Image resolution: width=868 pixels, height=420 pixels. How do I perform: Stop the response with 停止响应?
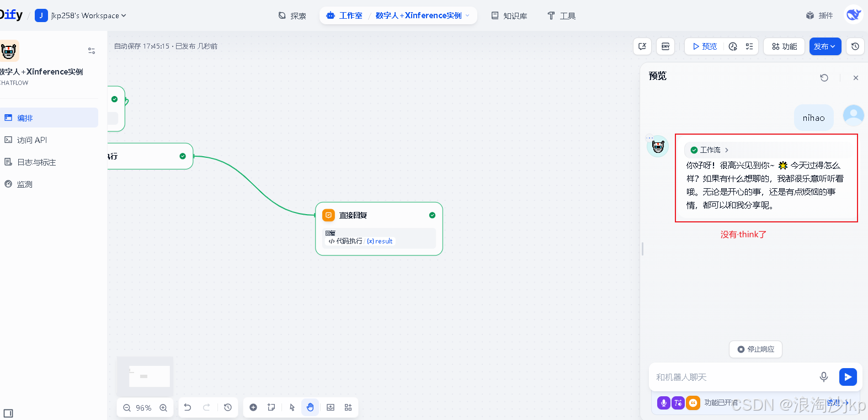tap(756, 349)
